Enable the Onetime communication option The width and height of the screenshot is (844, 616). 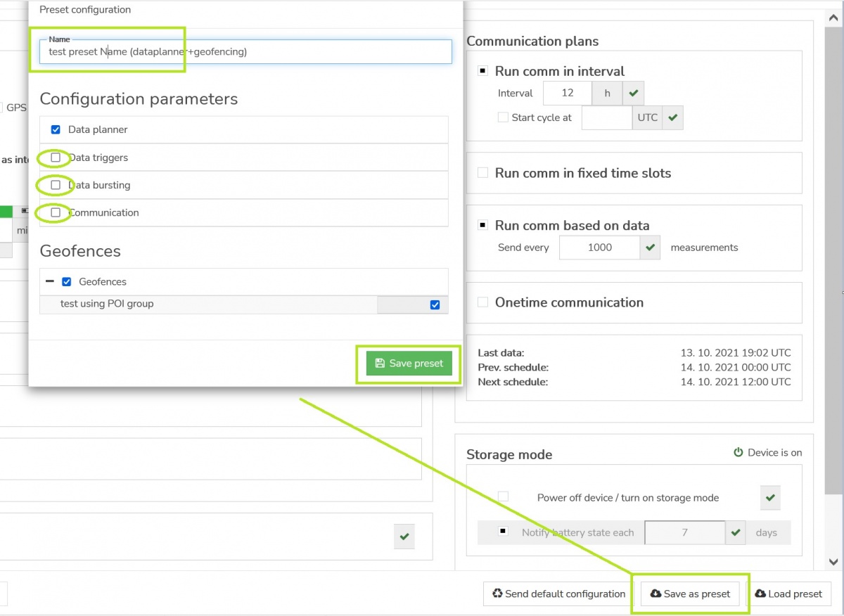483,302
